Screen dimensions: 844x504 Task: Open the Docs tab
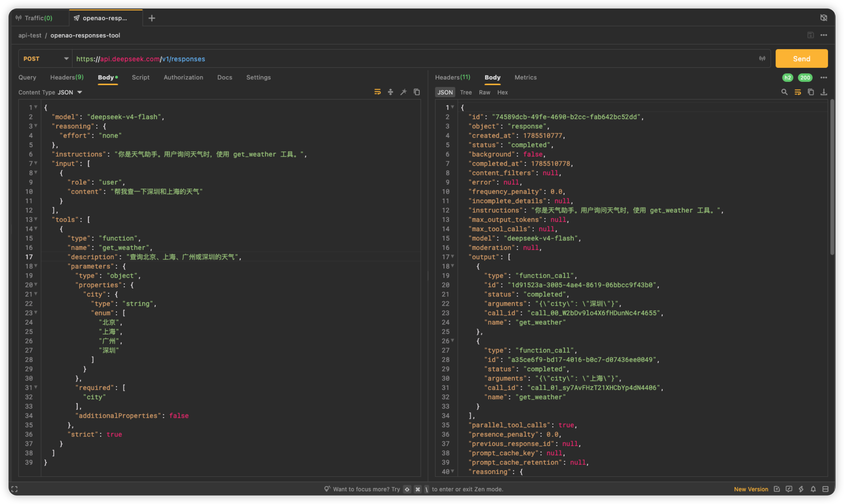(225, 78)
